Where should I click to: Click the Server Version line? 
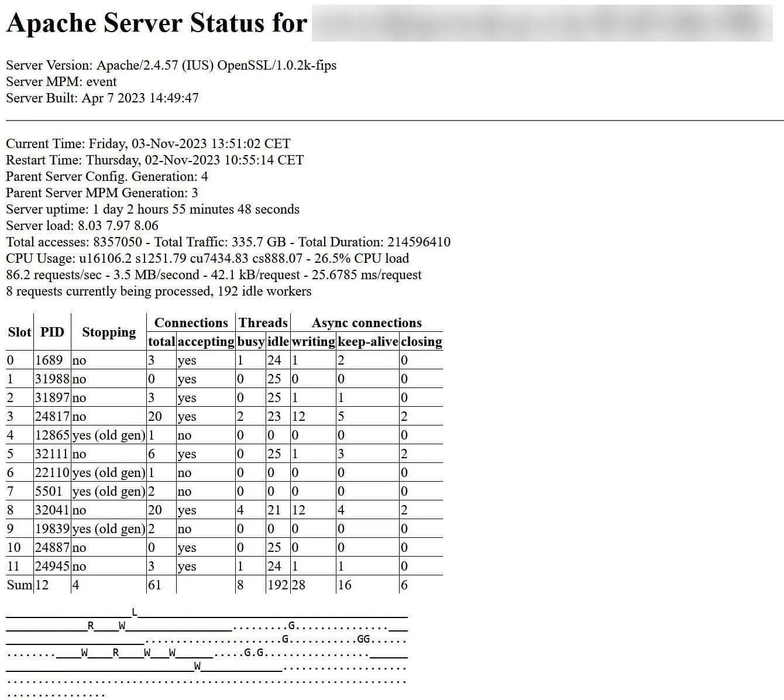pos(171,65)
